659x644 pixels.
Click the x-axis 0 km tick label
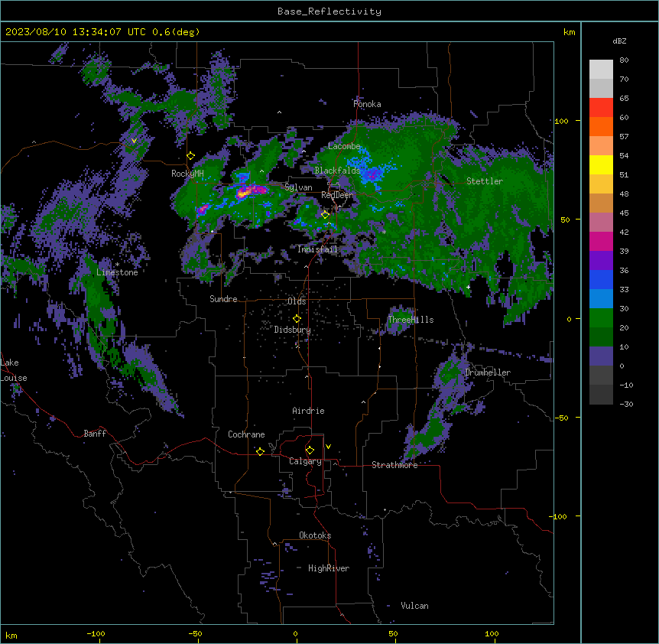pos(295,633)
